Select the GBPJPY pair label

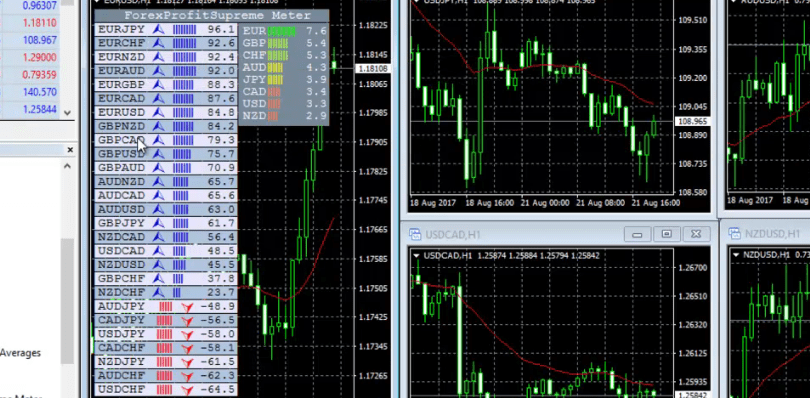122,224
